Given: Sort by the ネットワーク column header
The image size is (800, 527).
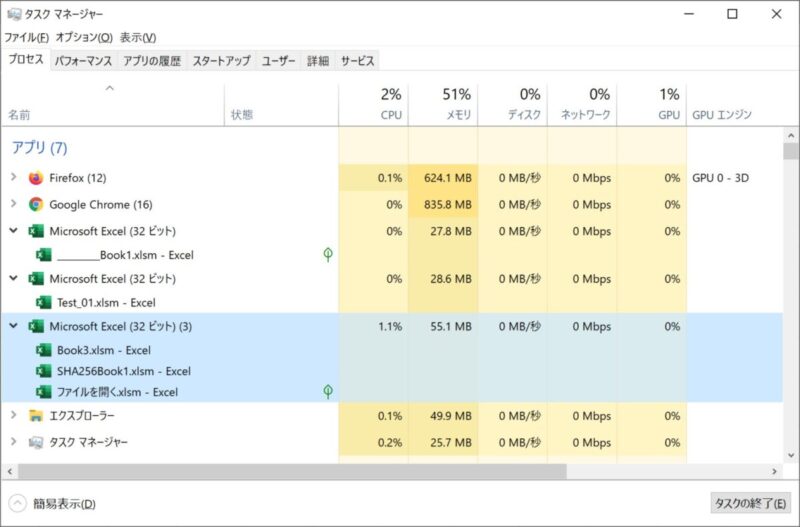Looking at the screenshot, I should coord(582,105).
